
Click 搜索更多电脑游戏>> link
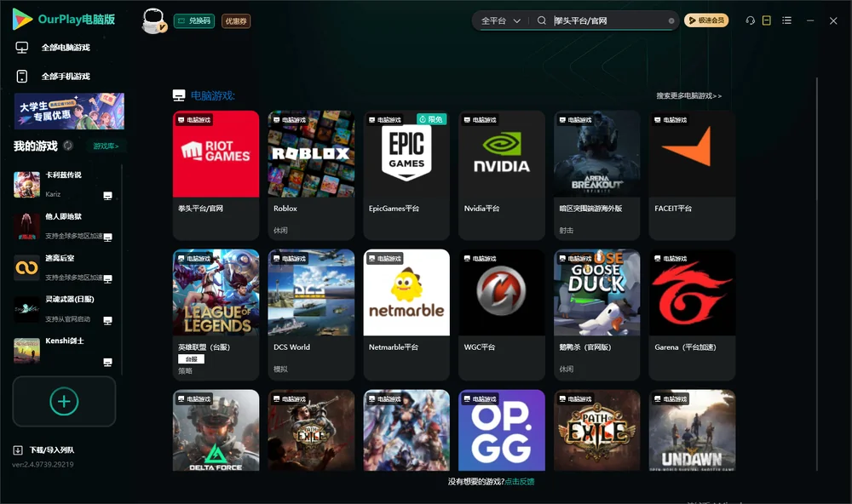[689, 96]
